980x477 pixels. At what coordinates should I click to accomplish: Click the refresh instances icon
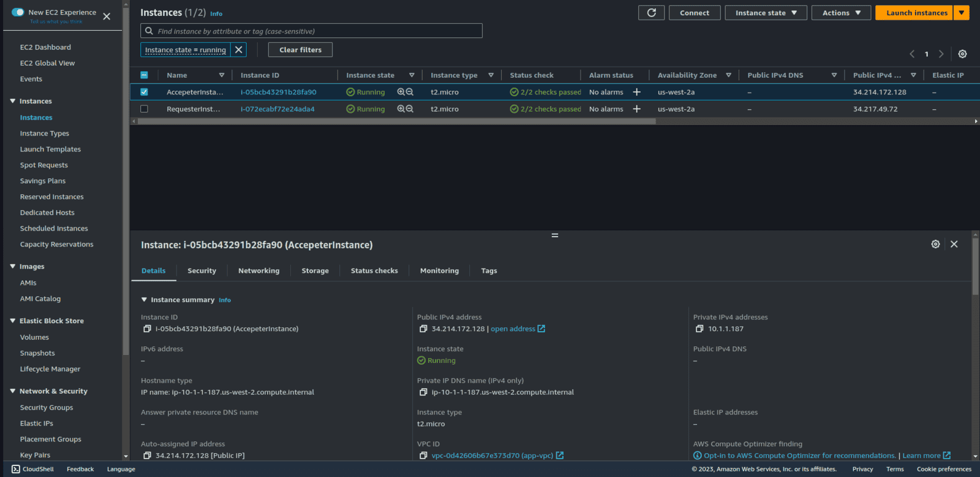tap(651, 13)
